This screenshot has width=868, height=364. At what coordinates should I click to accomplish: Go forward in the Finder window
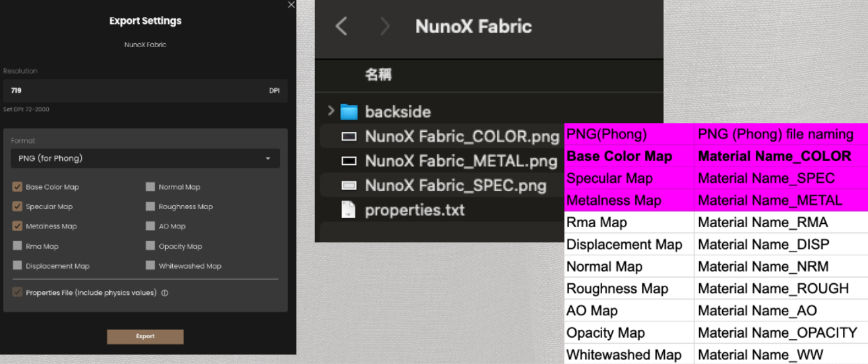[x=385, y=26]
